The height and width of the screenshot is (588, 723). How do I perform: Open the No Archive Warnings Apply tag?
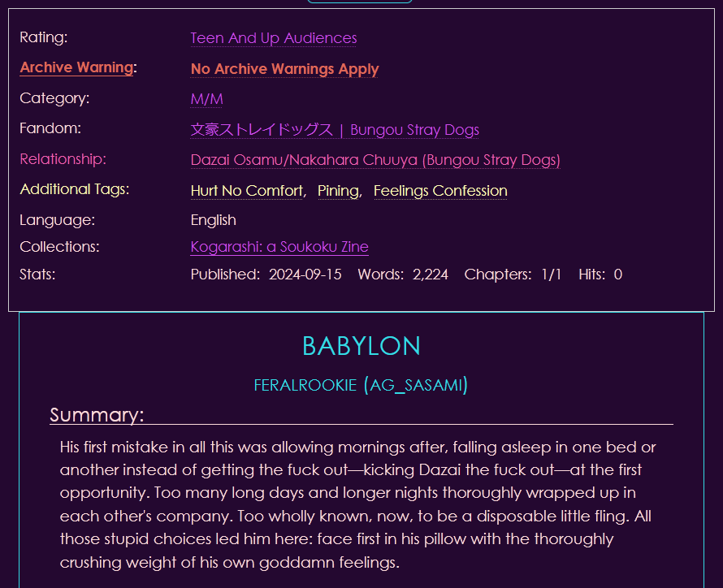tap(284, 69)
